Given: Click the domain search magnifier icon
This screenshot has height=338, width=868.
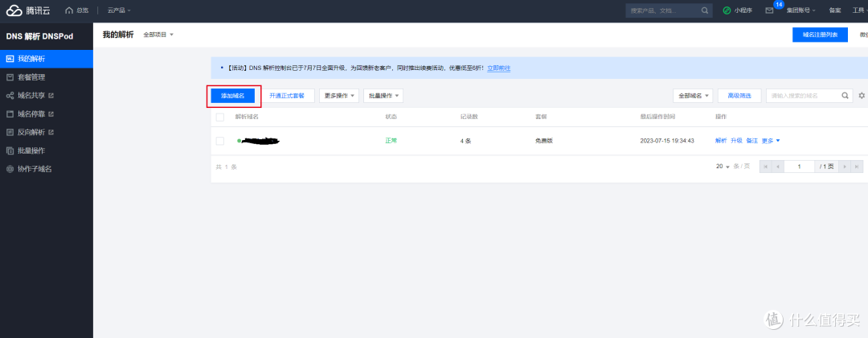Looking at the screenshot, I should tap(845, 95).
